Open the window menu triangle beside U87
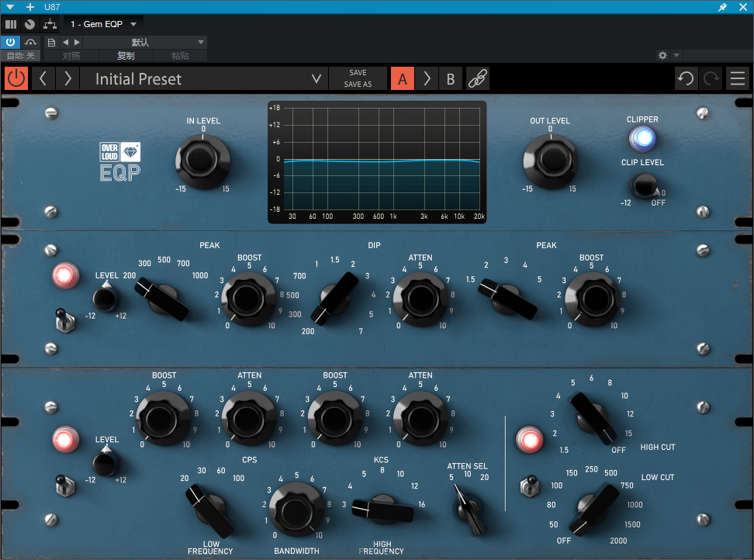 [10, 7]
